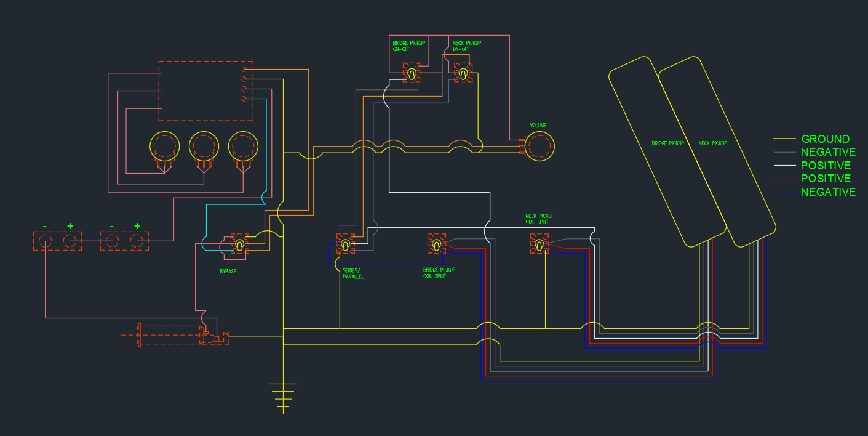Screen dimensions: 868x436
Task: Select the neck pickup on-off switch symbol
Action: click(463, 73)
